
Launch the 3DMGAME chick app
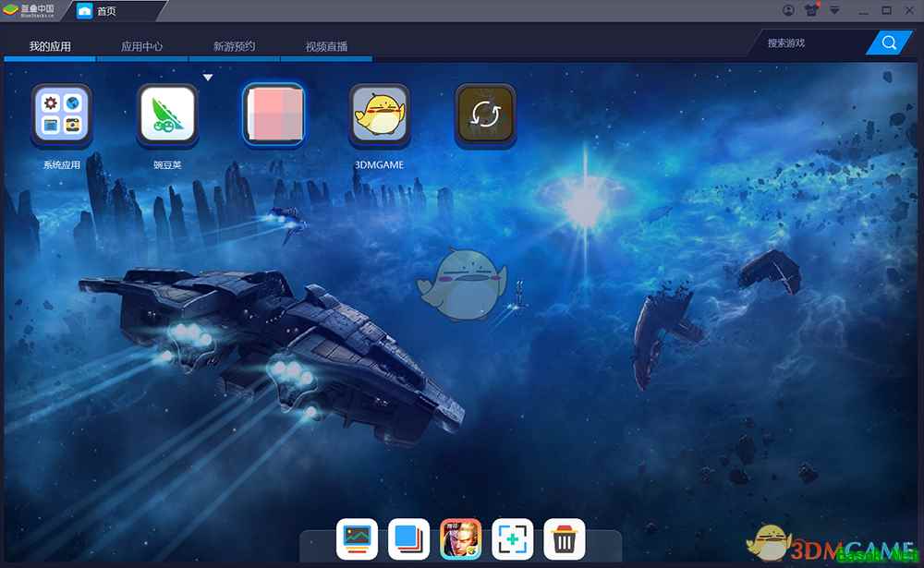click(380, 114)
